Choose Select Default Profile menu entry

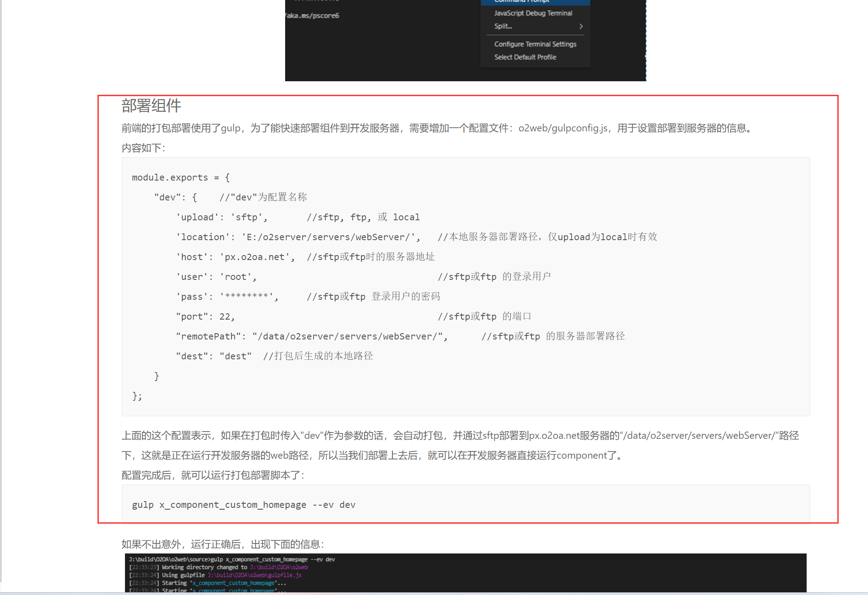coord(525,57)
